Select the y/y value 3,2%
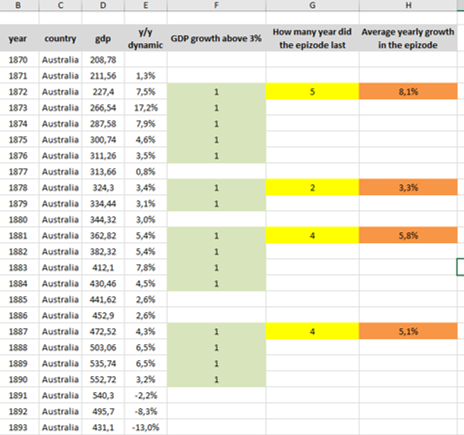This screenshot has width=464, height=435. pyautogui.click(x=146, y=380)
